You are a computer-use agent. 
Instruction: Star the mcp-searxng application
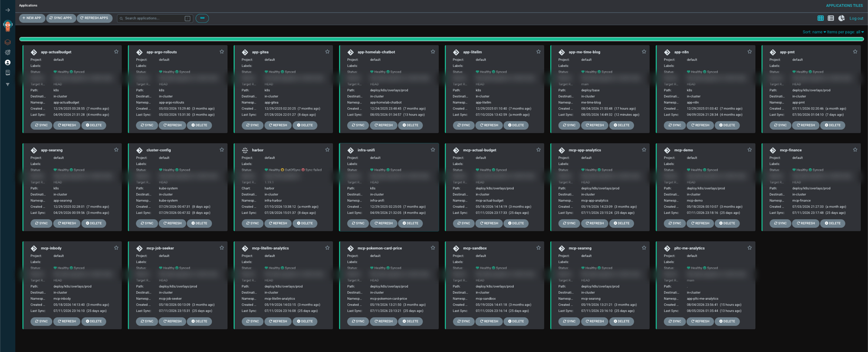[x=644, y=248]
